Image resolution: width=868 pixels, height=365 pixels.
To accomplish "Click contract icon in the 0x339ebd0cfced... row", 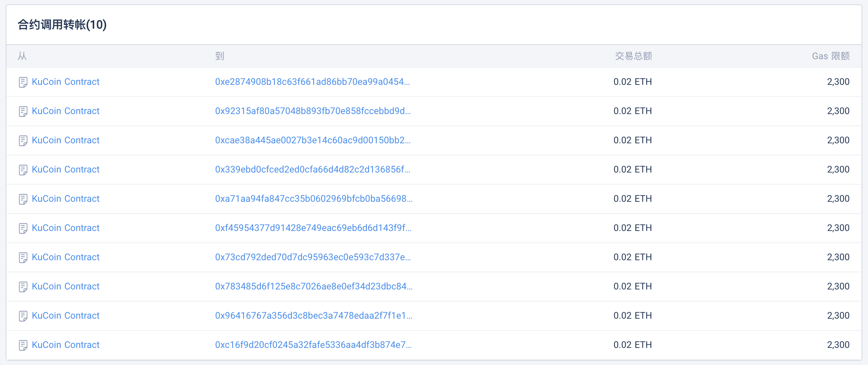I will (x=23, y=170).
